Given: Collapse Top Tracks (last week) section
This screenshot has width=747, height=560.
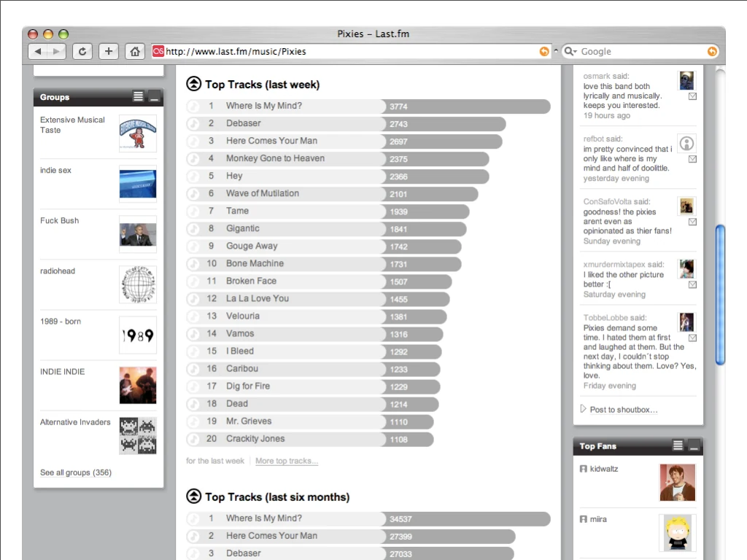Looking at the screenshot, I should coord(193,84).
